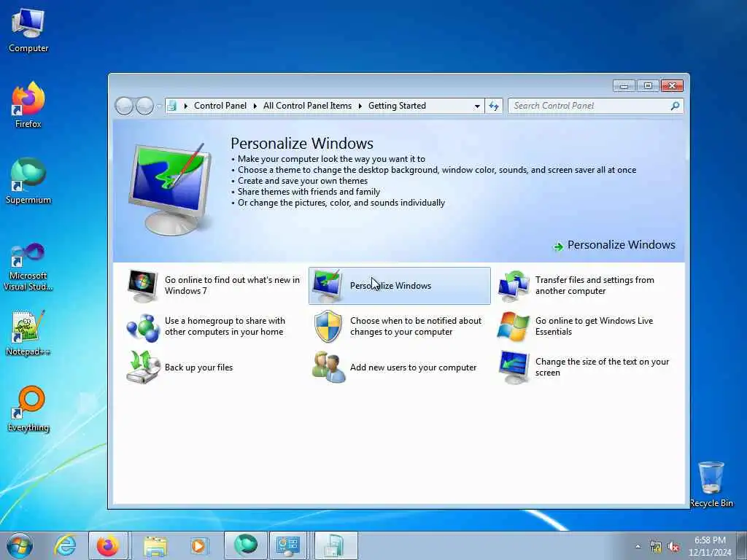Click the Add new users people icon
747x560 pixels.
tap(328, 367)
